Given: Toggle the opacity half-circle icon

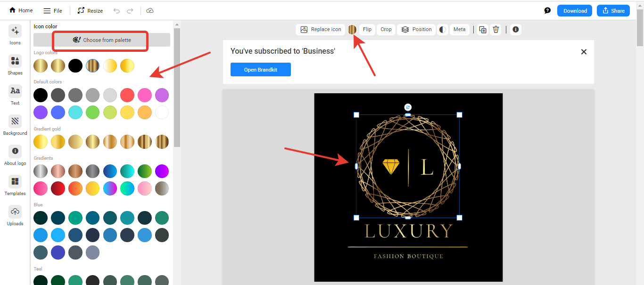Looking at the screenshot, I should point(442,30).
